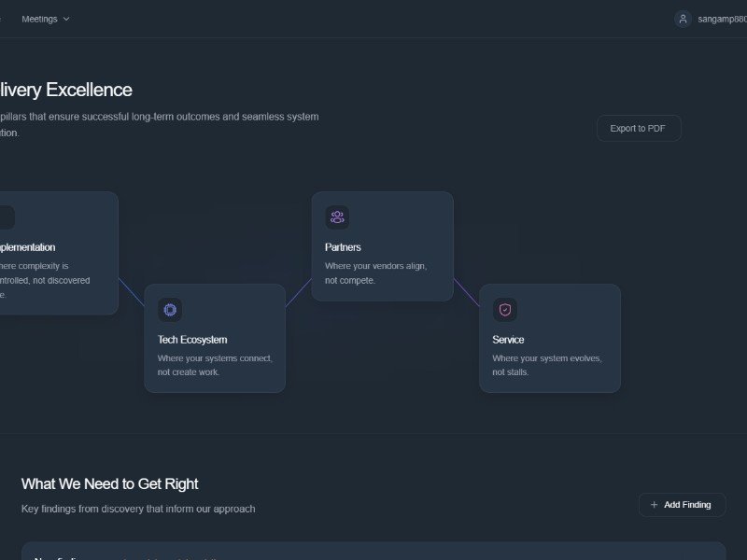
Task: Select the Tech Ecosystem card title
Action: point(192,340)
